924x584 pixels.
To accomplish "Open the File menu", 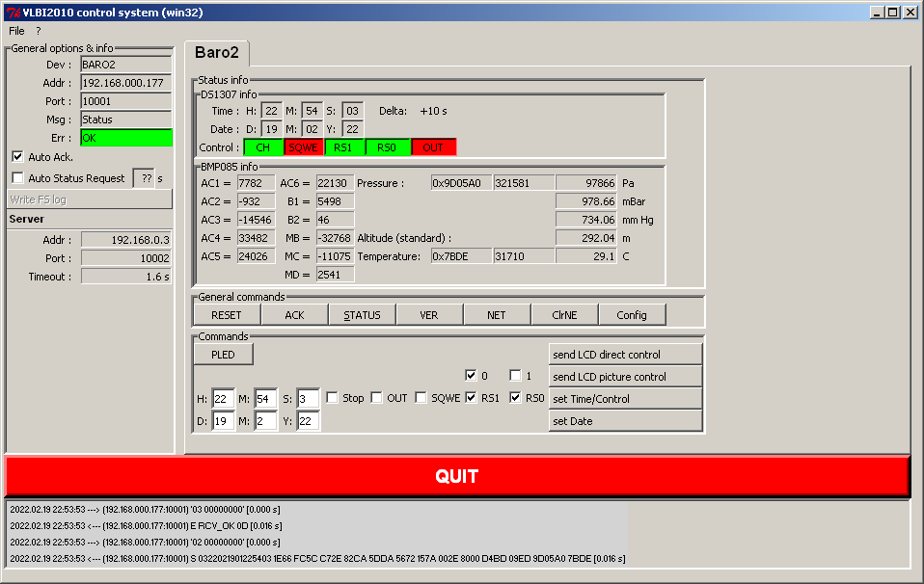I will (x=16, y=31).
